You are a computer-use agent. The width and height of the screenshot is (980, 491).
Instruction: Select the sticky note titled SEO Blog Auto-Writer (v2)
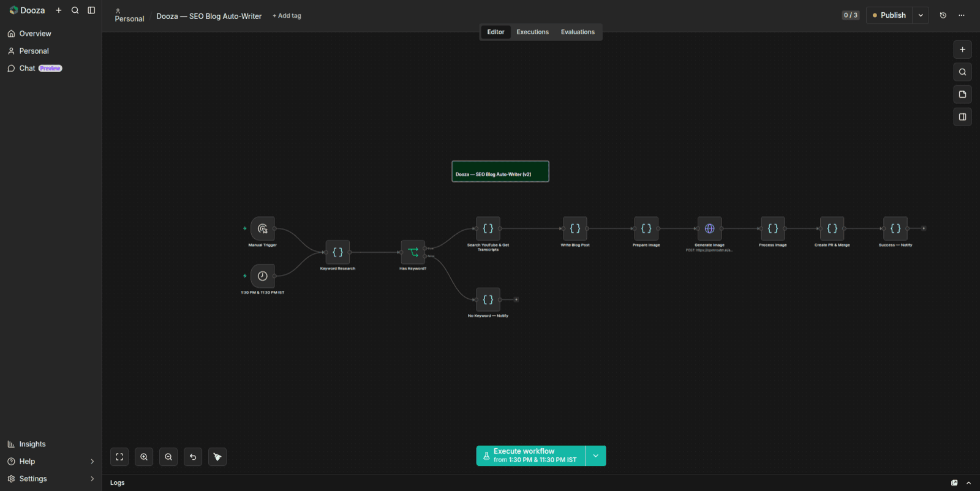(500, 171)
